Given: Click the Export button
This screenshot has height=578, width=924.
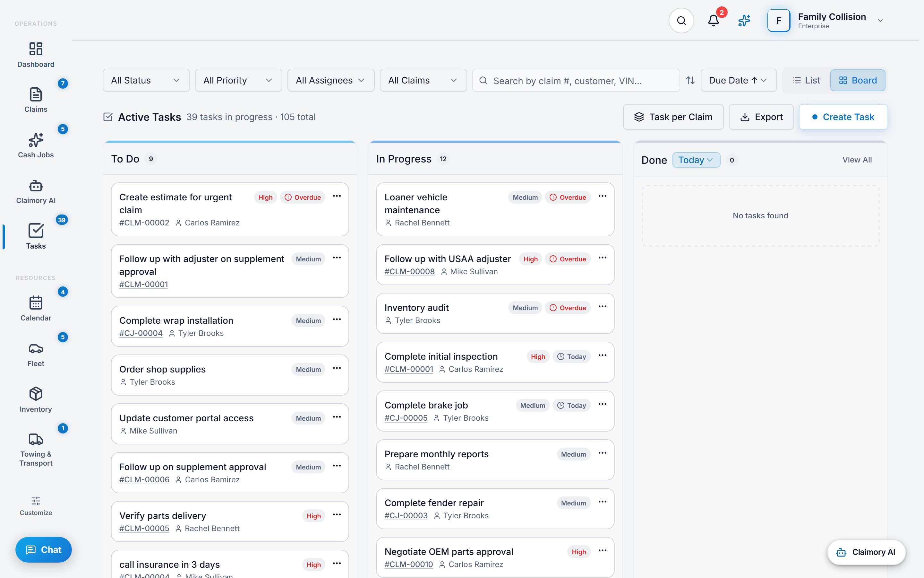Looking at the screenshot, I should coord(761,117).
